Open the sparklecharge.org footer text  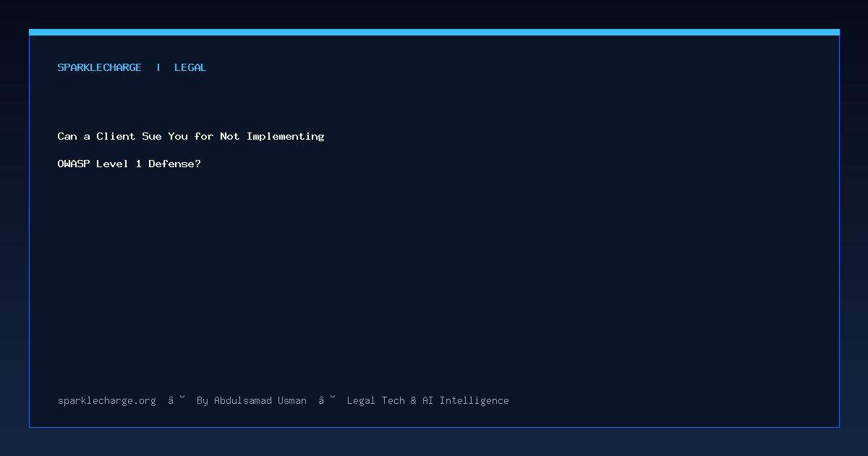point(107,400)
